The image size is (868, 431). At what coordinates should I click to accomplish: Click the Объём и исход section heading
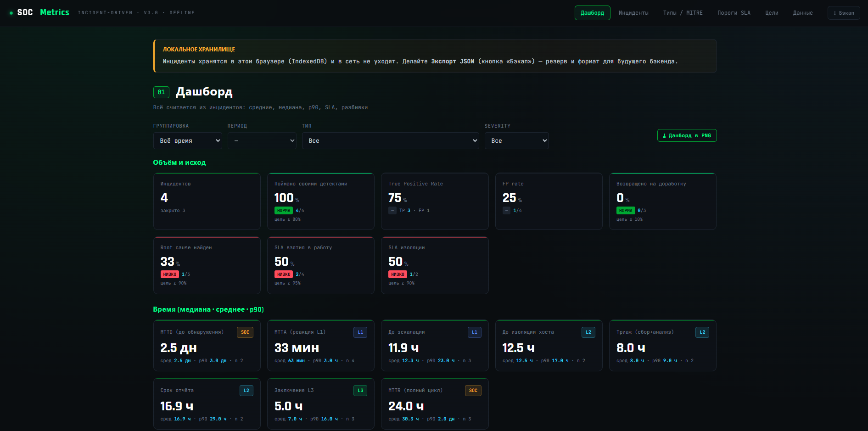[179, 162]
